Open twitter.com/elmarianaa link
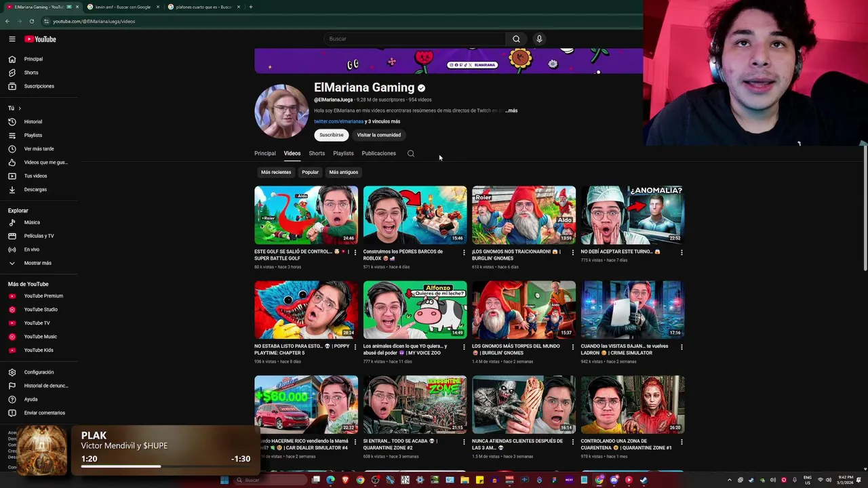The width and height of the screenshot is (868, 488). 338,121
